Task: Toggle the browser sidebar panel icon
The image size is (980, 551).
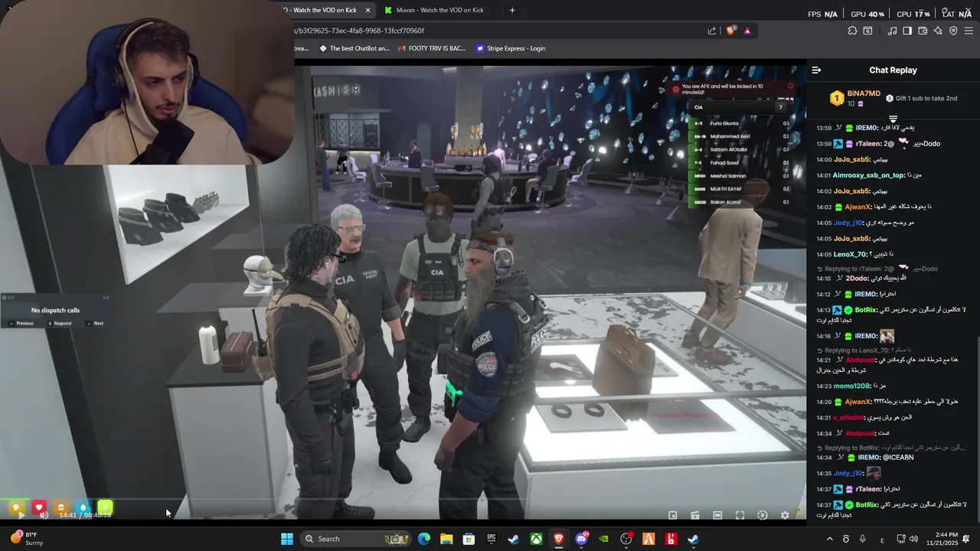Action: point(907,31)
